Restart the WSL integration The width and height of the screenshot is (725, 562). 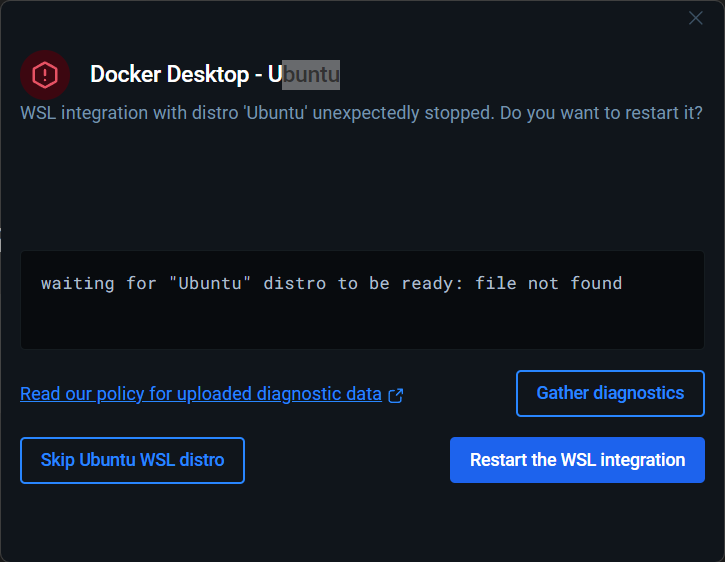coord(577,460)
